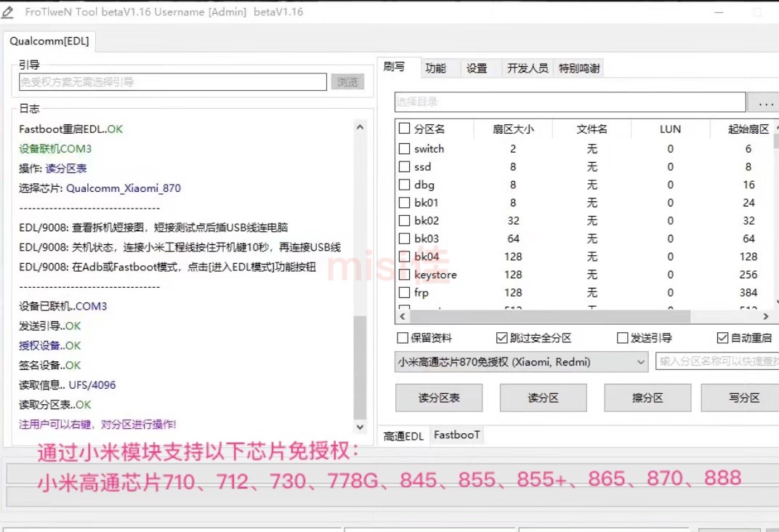Check the bk01 partition checkbox
This screenshot has height=532, width=779.
(405, 202)
